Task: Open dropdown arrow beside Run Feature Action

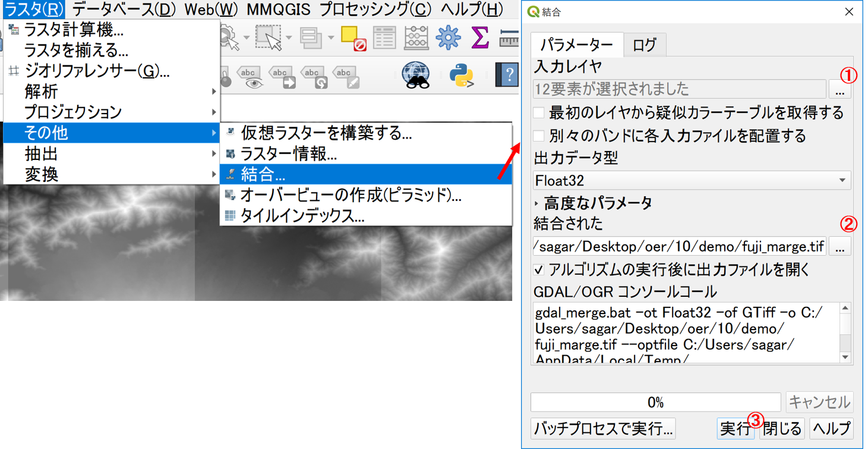Action: point(245,38)
